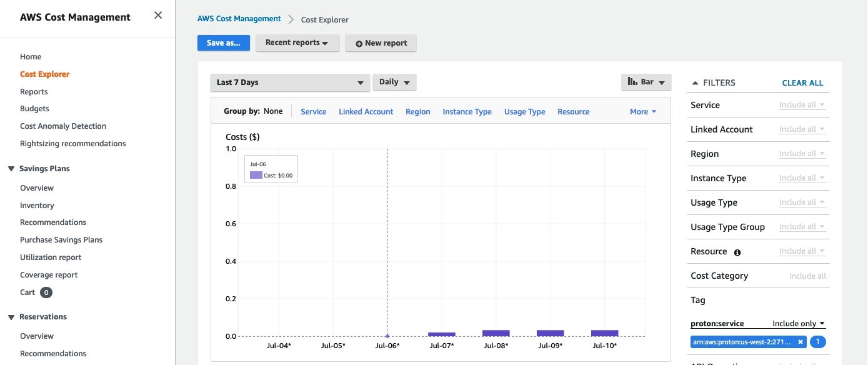
Task: Group by Instance Type
Action: [467, 112]
